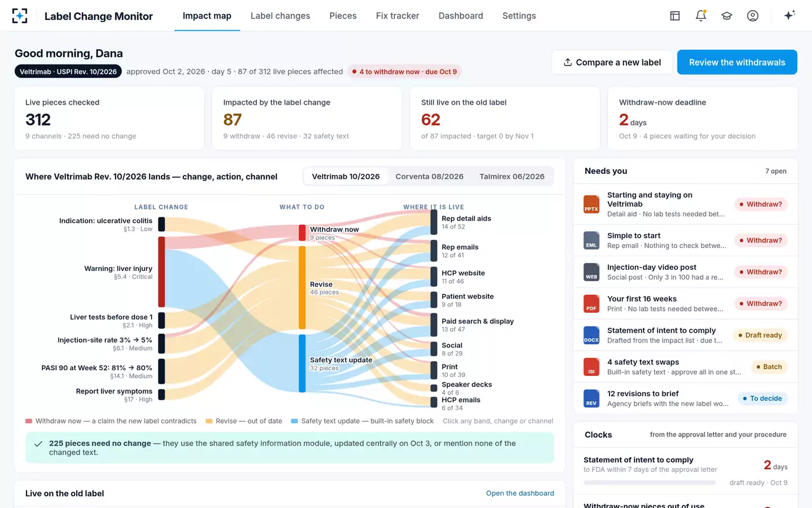Switch to the Label changes tab
This screenshot has width=812, height=508.
tap(280, 16)
